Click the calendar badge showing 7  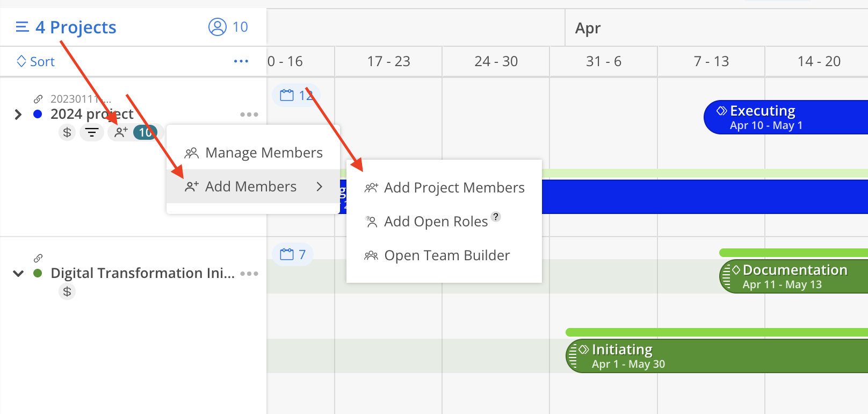pos(293,254)
